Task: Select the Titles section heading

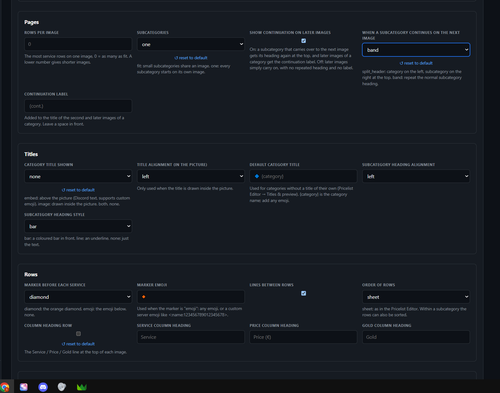Action: [x=31, y=154]
